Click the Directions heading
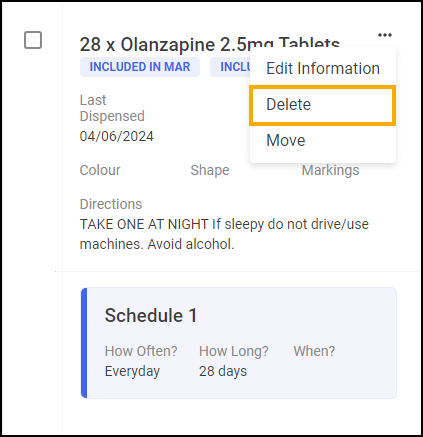The width and height of the screenshot is (423, 437). 111,204
